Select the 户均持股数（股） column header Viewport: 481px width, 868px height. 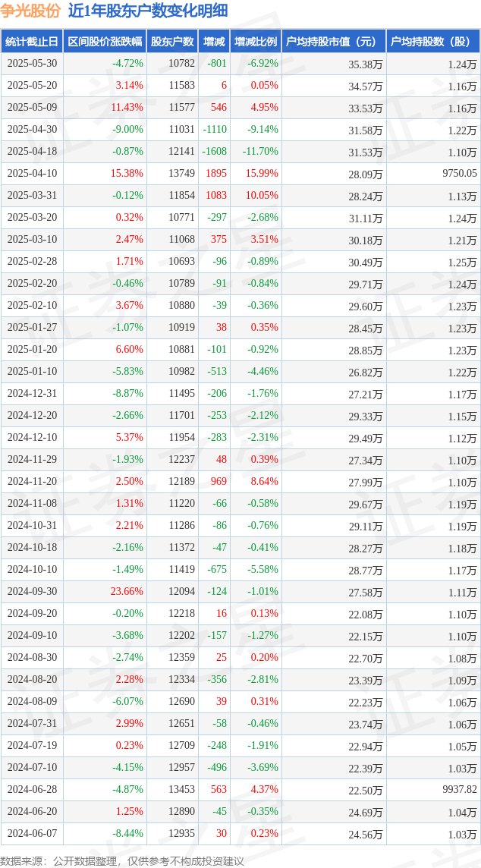pyautogui.click(x=433, y=42)
